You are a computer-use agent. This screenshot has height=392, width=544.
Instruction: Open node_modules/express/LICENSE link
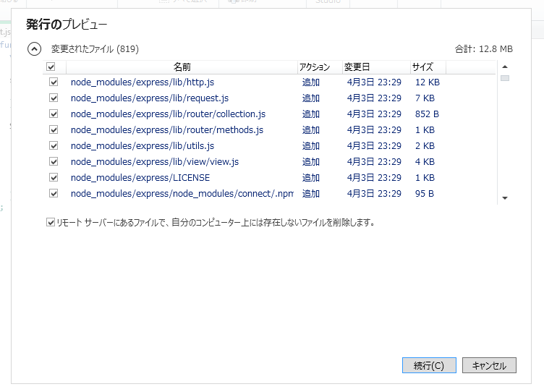coord(140,178)
